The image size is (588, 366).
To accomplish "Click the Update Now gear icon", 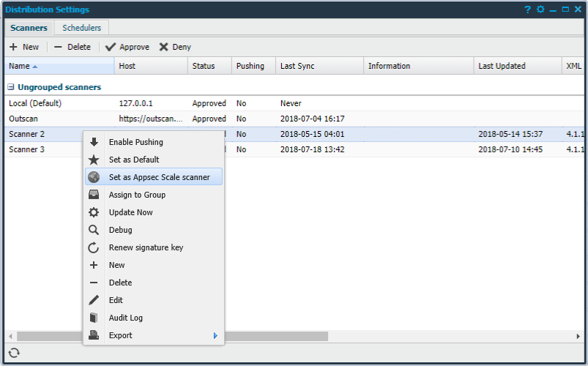I will tap(94, 212).
